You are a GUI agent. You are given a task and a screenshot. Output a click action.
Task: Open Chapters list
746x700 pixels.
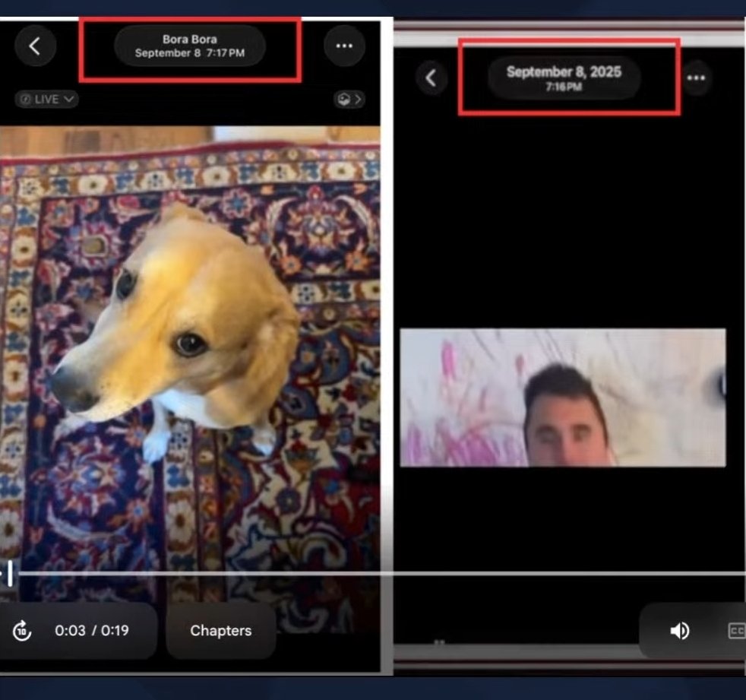[221, 631]
